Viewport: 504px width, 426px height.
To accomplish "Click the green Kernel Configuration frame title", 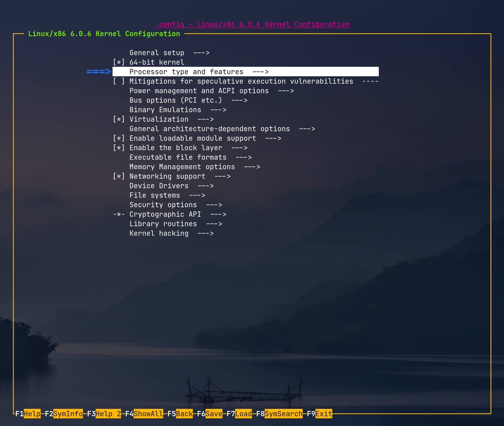I will [x=104, y=34].
